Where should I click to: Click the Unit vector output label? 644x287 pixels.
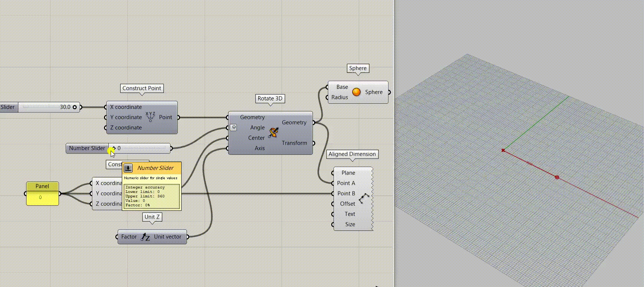pos(167,237)
